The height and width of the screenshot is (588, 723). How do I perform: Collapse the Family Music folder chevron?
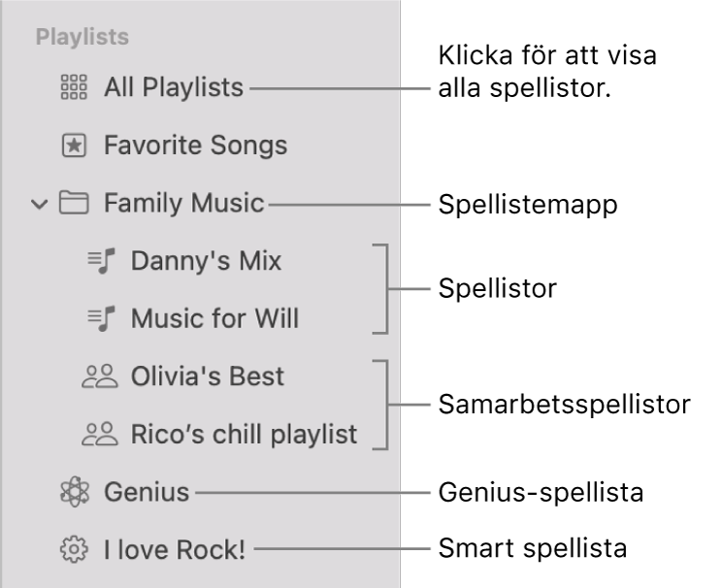point(38,205)
